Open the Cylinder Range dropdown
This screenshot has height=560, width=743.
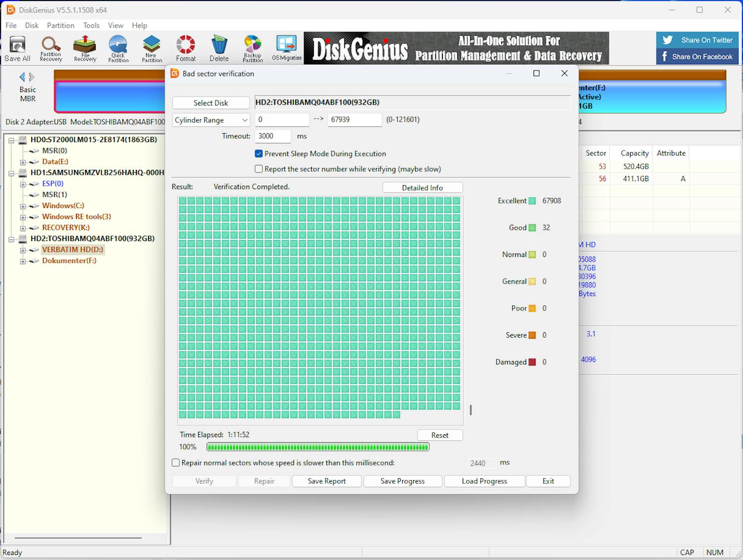tap(211, 120)
